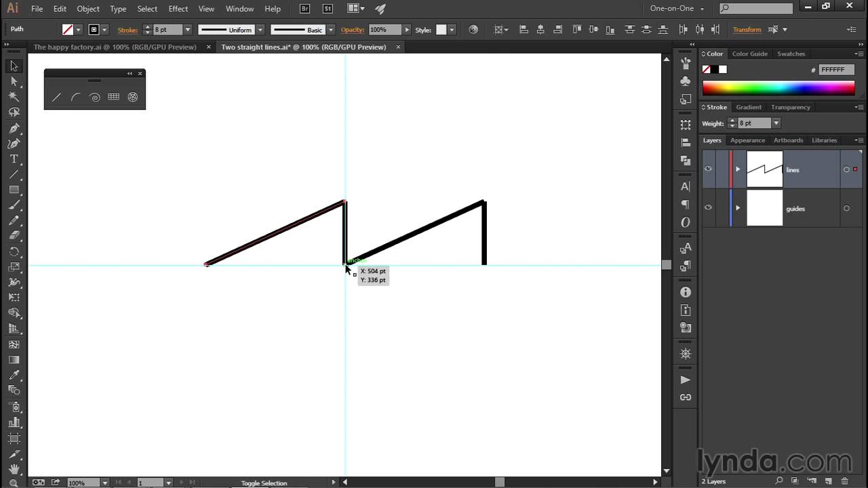Screen dimensions: 868x488
Task: Open the Object menu
Action: point(88,9)
